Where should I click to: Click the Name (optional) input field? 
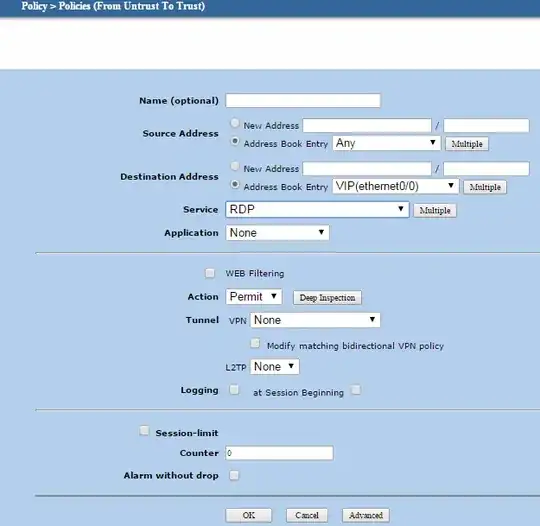[x=303, y=101]
